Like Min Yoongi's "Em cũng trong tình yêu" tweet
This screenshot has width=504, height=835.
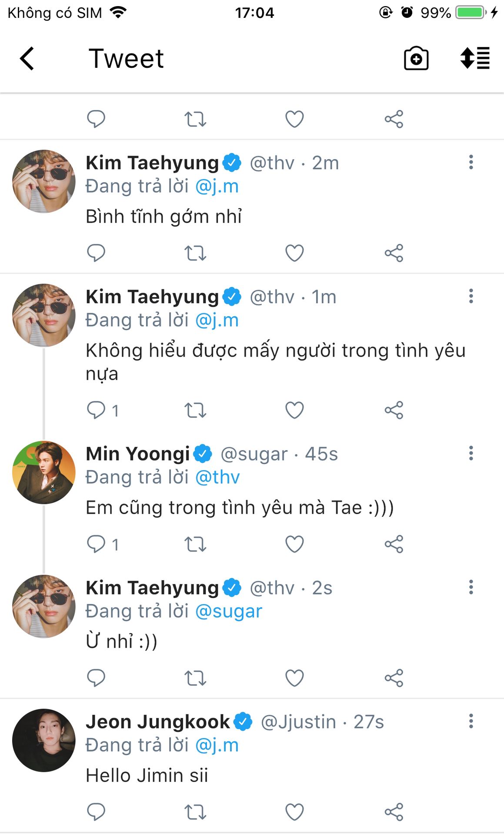click(x=294, y=544)
